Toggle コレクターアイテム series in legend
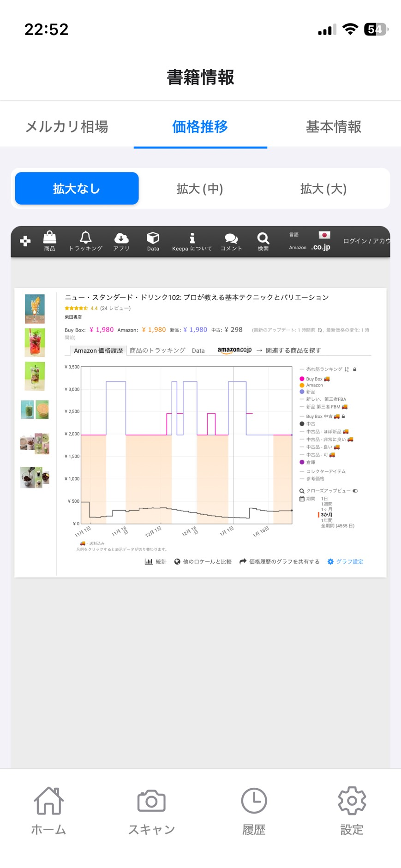The width and height of the screenshot is (401, 868). [x=323, y=471]
